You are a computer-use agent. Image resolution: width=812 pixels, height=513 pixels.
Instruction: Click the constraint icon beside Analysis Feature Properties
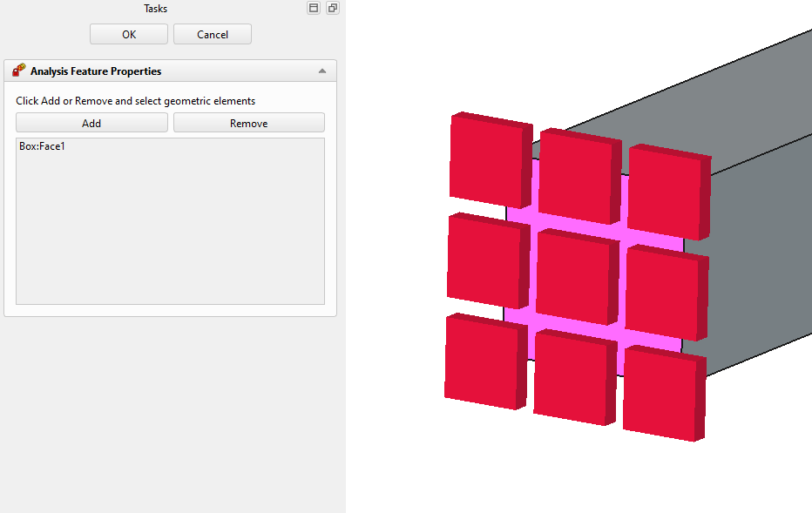click(x=19, y=71)
